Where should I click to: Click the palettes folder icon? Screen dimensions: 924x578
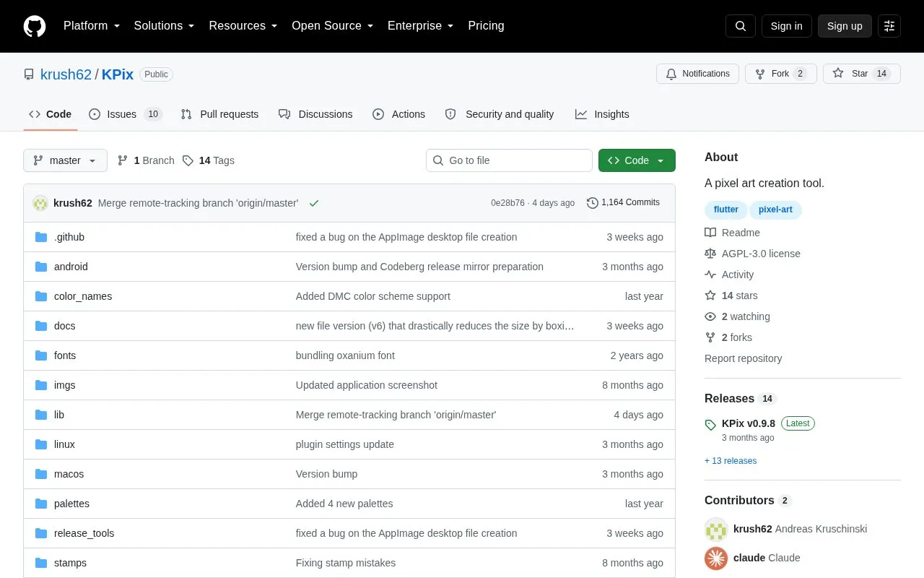pos(41,504)
